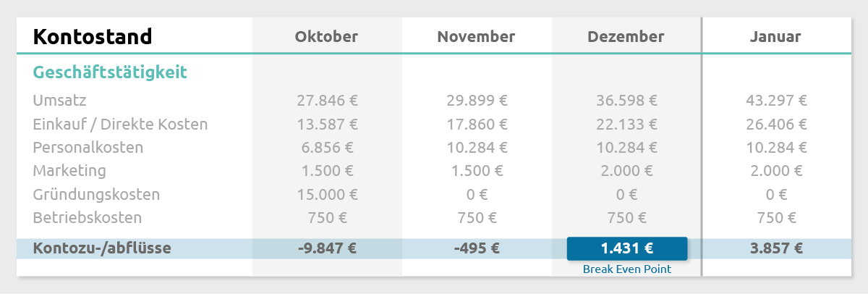
Task: Click the 15.000 € Gründungskosten cell
Action: tap(327, 195)
